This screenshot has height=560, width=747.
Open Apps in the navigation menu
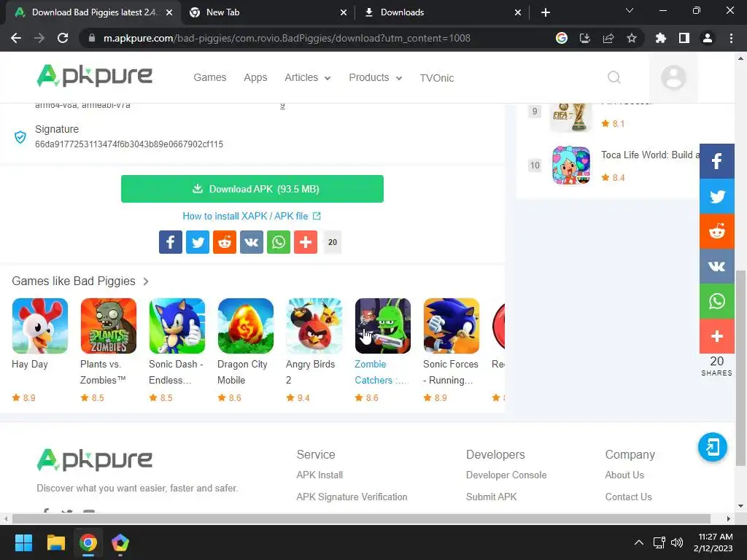(255, 77)
